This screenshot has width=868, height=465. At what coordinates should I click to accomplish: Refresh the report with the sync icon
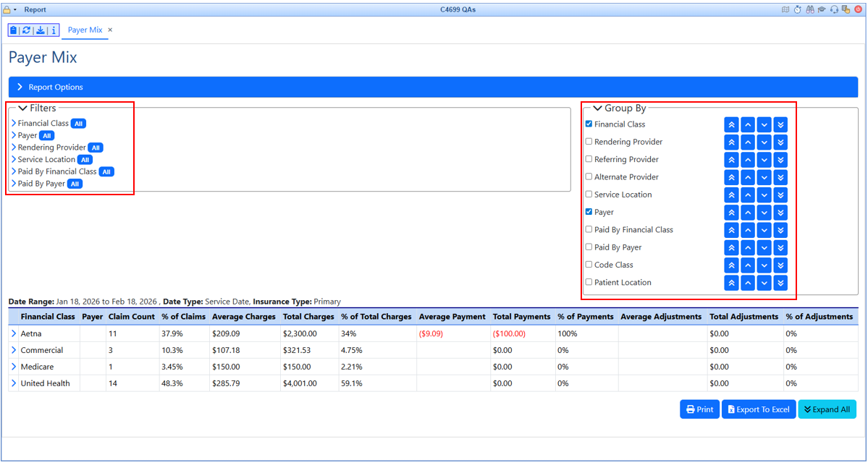27,30
